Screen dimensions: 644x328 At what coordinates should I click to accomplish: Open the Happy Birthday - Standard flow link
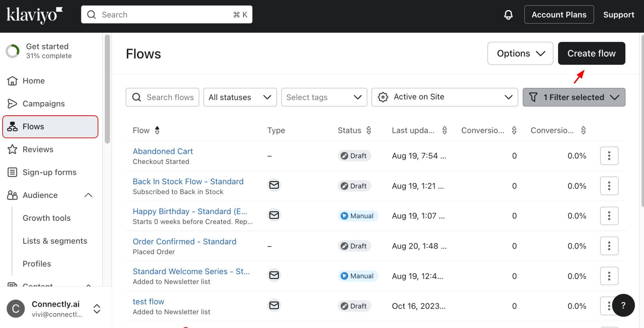point(190,211)
